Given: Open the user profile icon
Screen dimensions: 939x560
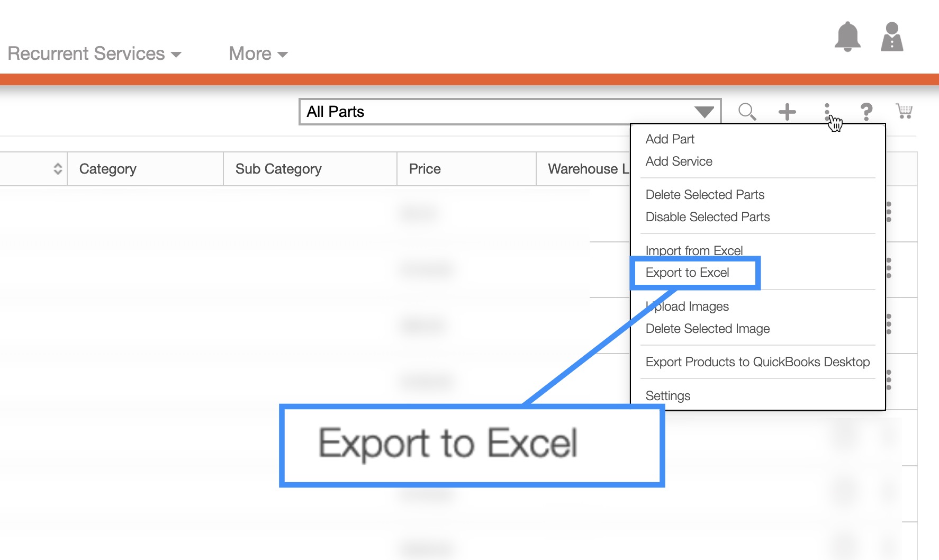Looking at the screenshot, I should click(x=892, y=37).
